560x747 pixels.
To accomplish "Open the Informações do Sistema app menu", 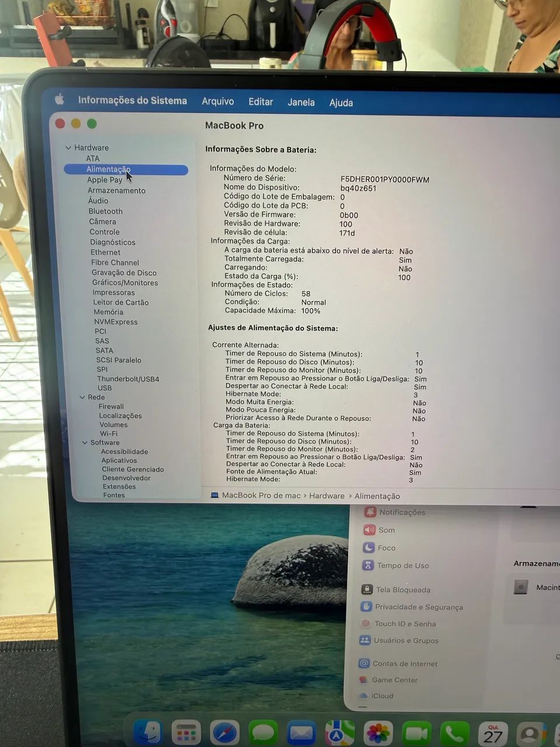I will tap(132, 100).
